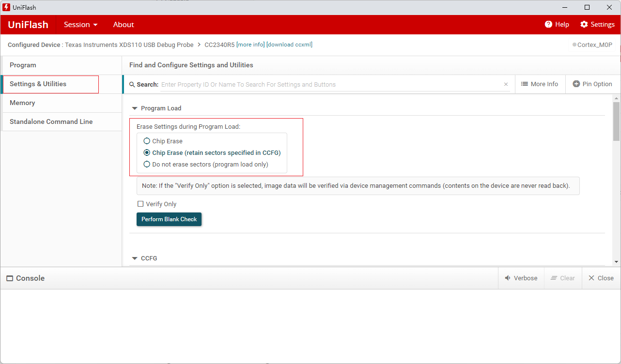Click the UniFlash lightning icon in title bar

coord(6,7)
